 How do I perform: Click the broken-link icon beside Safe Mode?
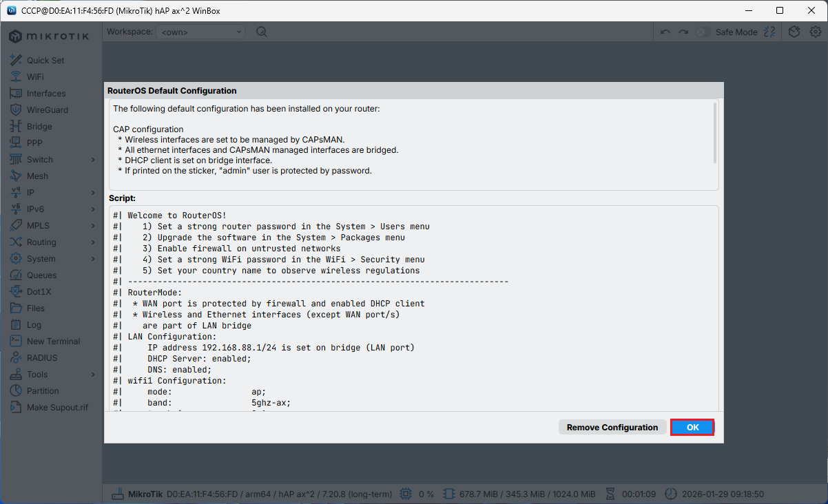tap(770, 32)
